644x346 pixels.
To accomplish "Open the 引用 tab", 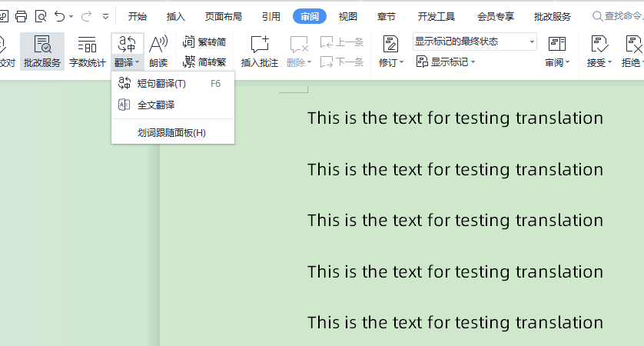I will tap(271, 16).
